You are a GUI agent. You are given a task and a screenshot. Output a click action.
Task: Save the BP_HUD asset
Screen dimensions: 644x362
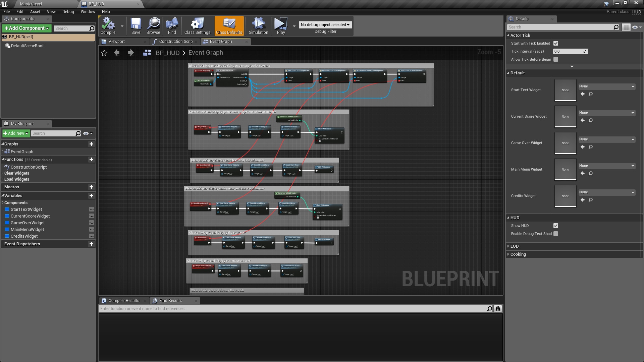coord(136,26)
